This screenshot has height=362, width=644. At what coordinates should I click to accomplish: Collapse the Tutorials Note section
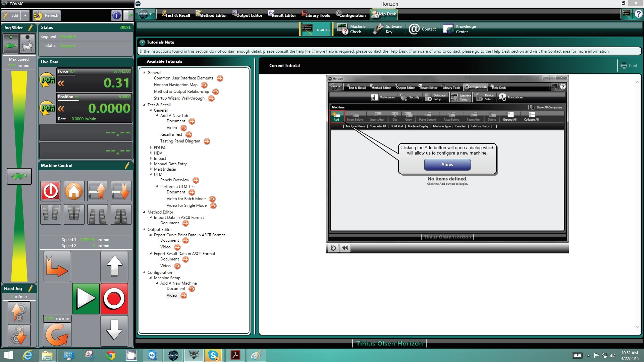coord(142,42)
